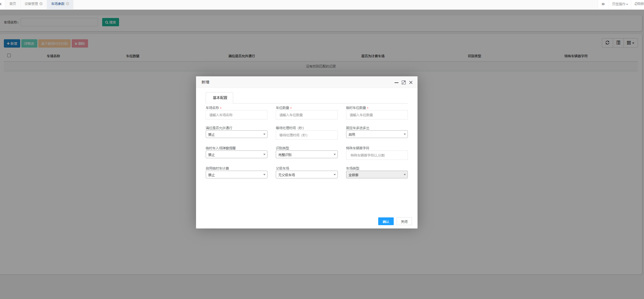Click the 是否为计费车场 column header
The image size is (644, 299).
point(373,56)
